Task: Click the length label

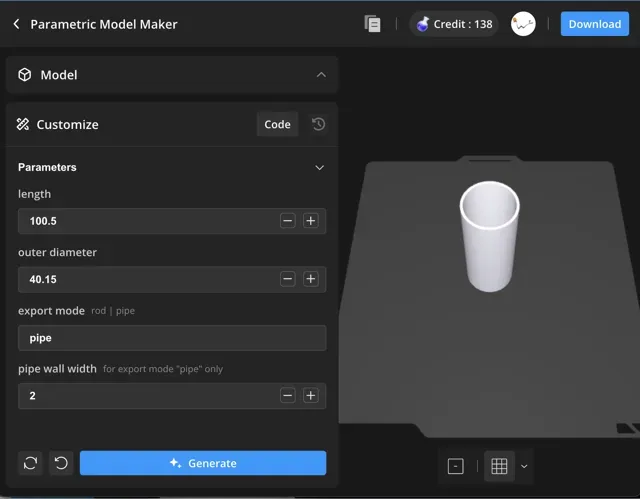Action: pos(34,194)
